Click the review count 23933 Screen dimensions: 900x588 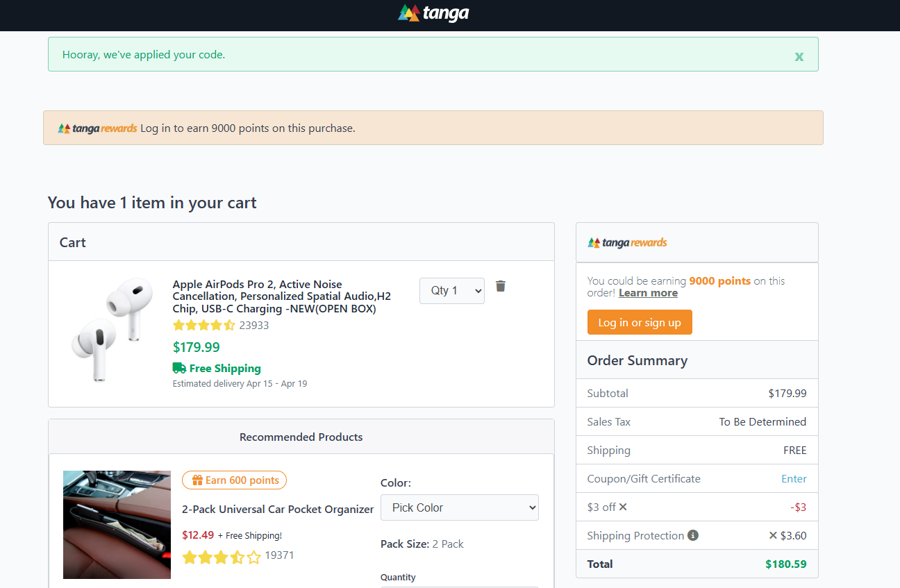coord(254,325)
